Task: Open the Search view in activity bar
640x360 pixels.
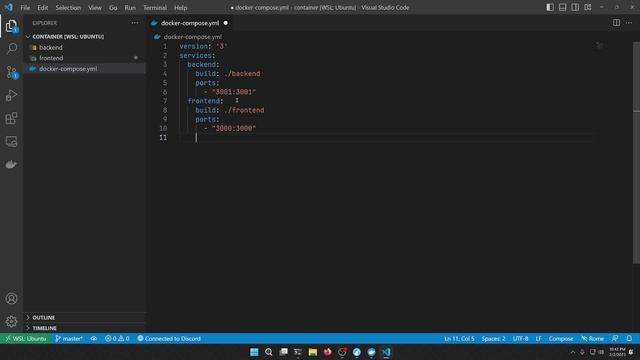Action: coord(11,49)
